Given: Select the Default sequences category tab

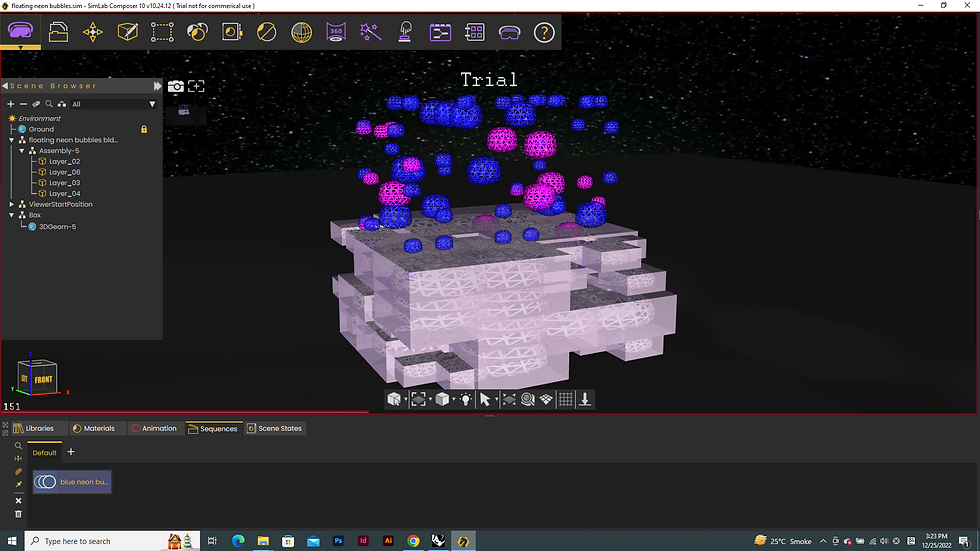Looking at the screenshot, I should click(44, 452).
